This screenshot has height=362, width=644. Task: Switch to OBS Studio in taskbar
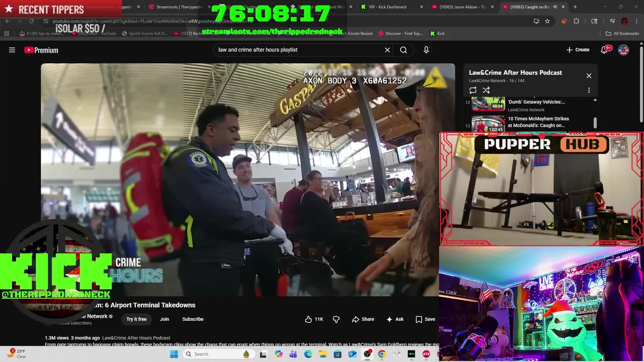click(x=367, y=354)
